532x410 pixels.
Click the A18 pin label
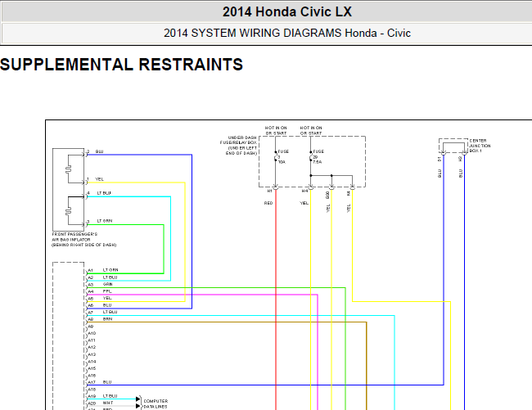point(92,390)
